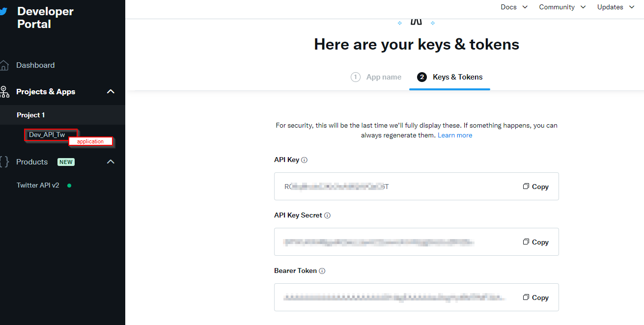
Task: Click the NEW badge next to Products
Action: (66, 162)
